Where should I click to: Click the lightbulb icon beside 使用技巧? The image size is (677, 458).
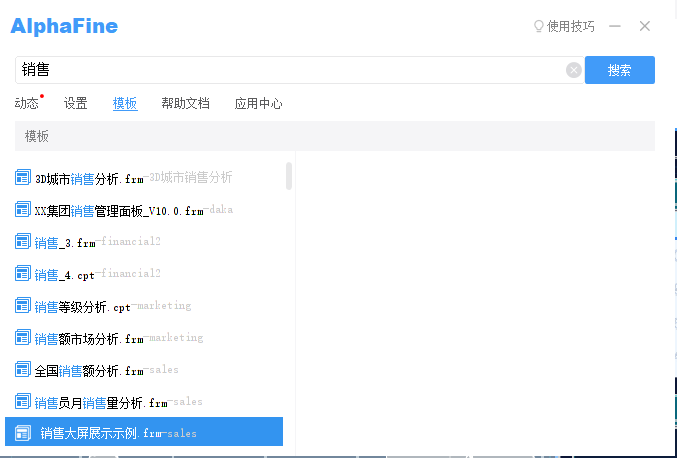(538, 26)
